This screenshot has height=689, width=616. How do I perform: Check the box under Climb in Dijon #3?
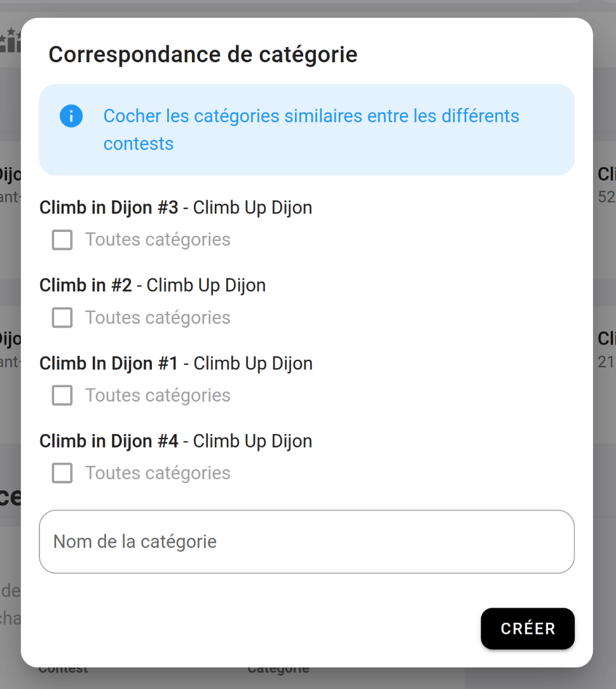[62, 240]
